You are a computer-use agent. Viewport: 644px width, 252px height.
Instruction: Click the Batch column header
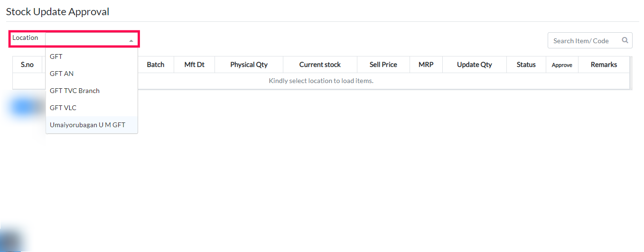(x=156, y=65)
